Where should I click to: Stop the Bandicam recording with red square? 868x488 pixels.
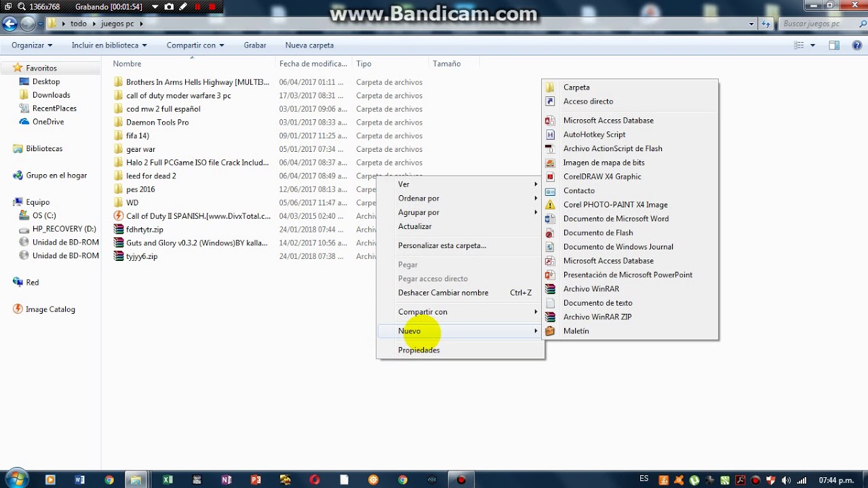point(212,7)
